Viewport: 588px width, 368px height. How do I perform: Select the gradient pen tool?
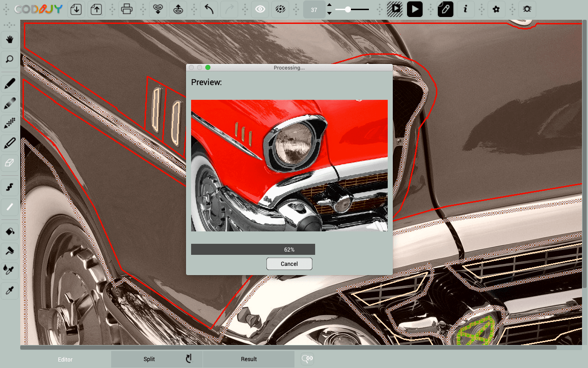pos(10,103)
